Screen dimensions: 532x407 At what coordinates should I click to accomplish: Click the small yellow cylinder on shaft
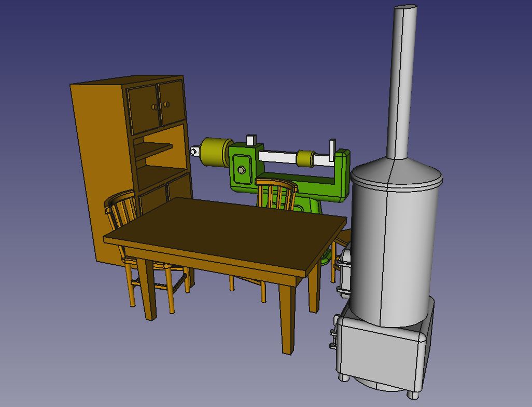306,158
